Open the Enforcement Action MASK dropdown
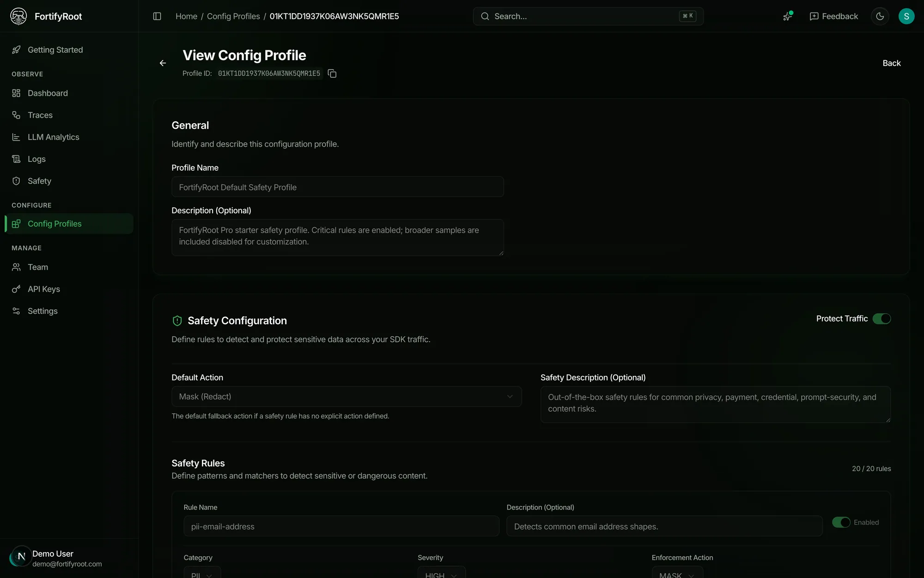 [677, 573]
